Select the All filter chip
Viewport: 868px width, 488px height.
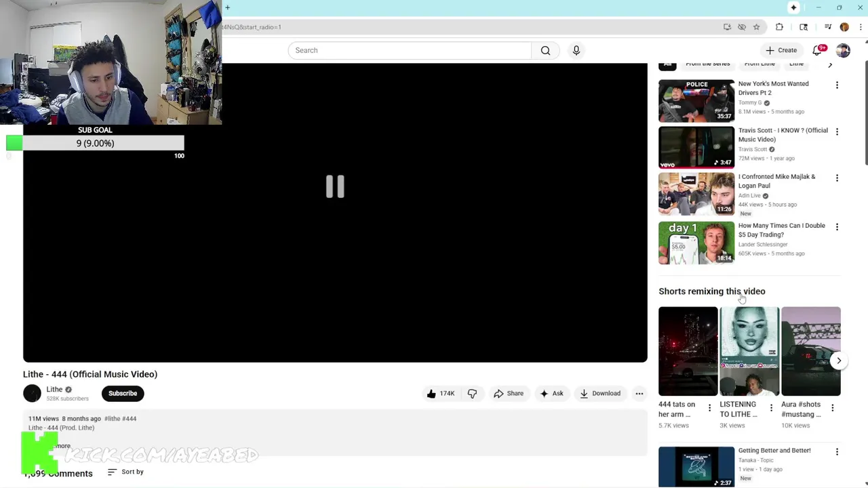(667, 65)
